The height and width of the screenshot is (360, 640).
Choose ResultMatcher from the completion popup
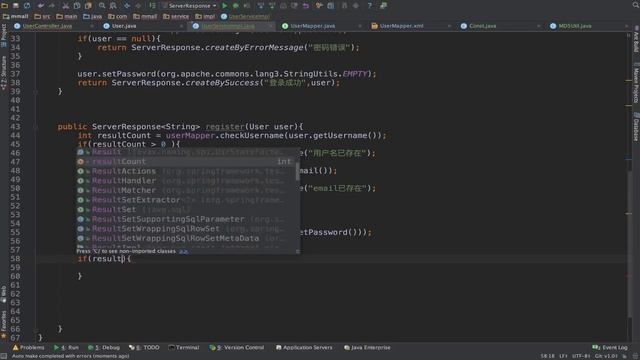(x=186, y=191)
